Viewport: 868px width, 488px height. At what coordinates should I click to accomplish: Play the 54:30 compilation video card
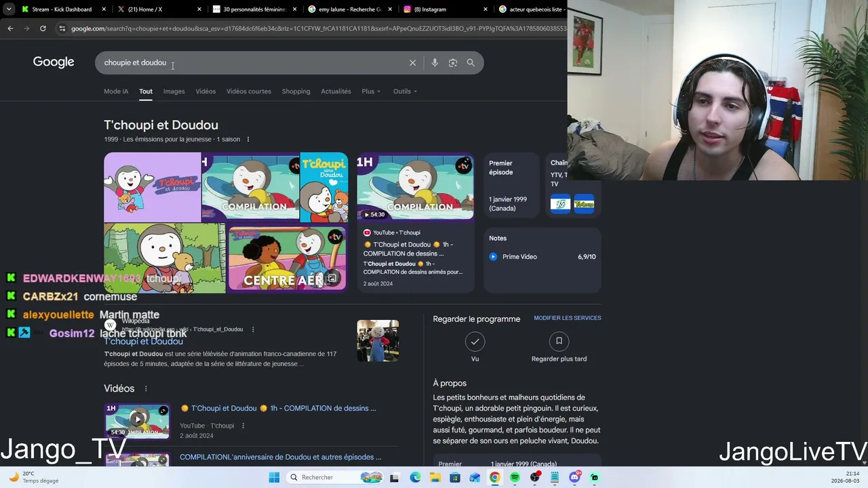click(x=416, y=186)
